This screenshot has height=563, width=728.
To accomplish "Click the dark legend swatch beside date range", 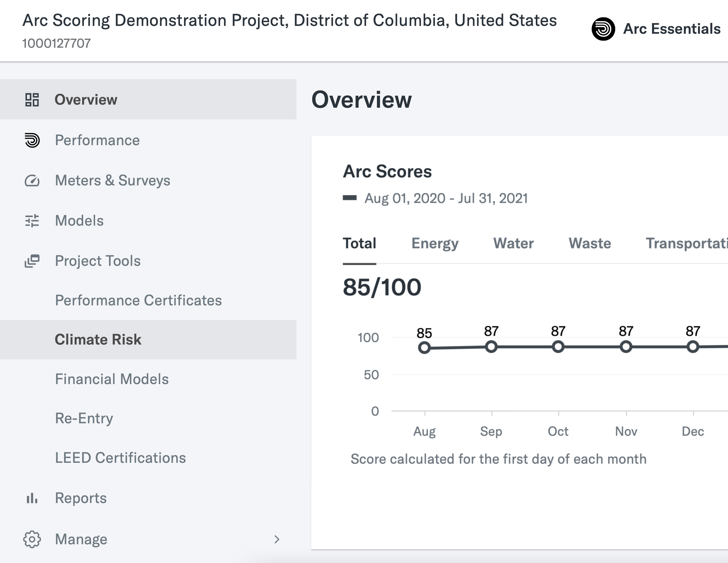I will tap(350, 198).
